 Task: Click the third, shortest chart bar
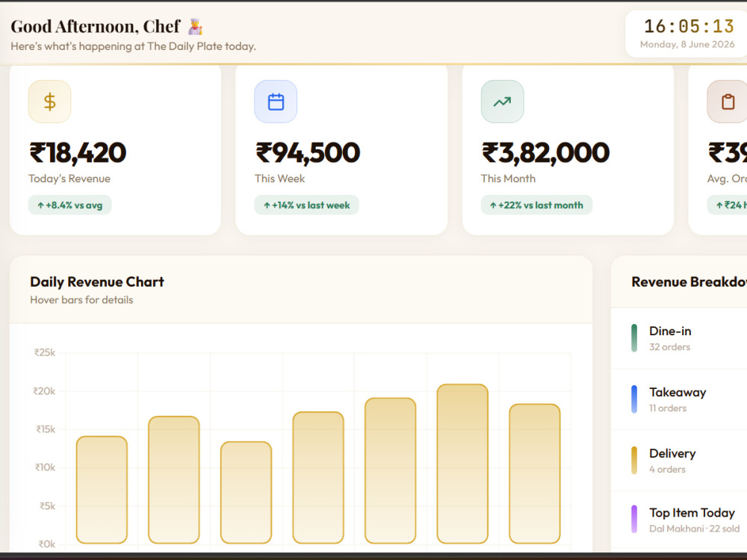(246, 492)
